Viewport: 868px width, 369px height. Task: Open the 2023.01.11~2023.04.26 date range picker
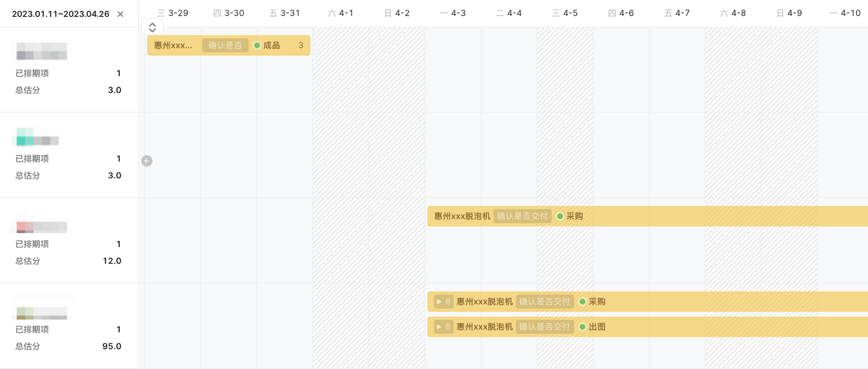point(61,14)
